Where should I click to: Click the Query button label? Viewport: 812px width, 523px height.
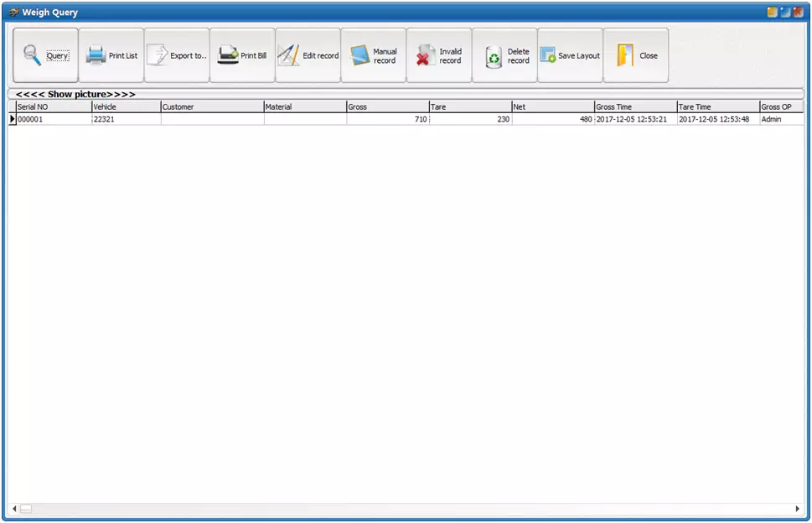click(x=58, y=55)
